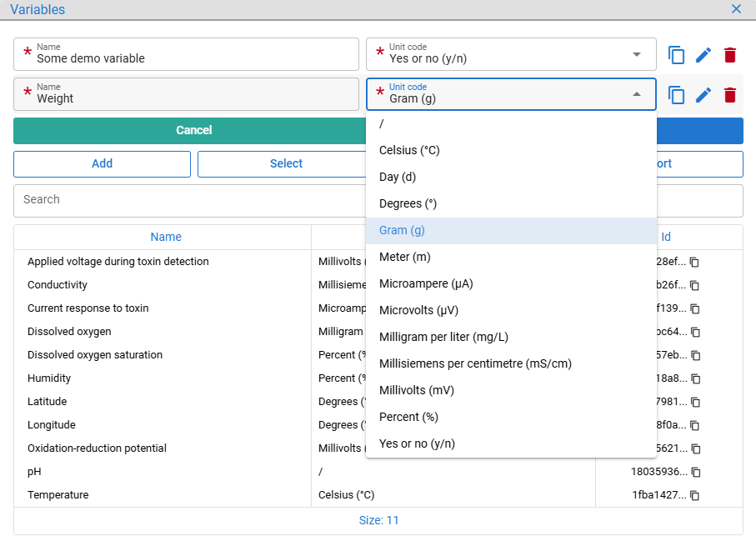Copy Id of Applied voltage during toxin detection
This screenshot has height=536, width=756.
click(694, 262)
